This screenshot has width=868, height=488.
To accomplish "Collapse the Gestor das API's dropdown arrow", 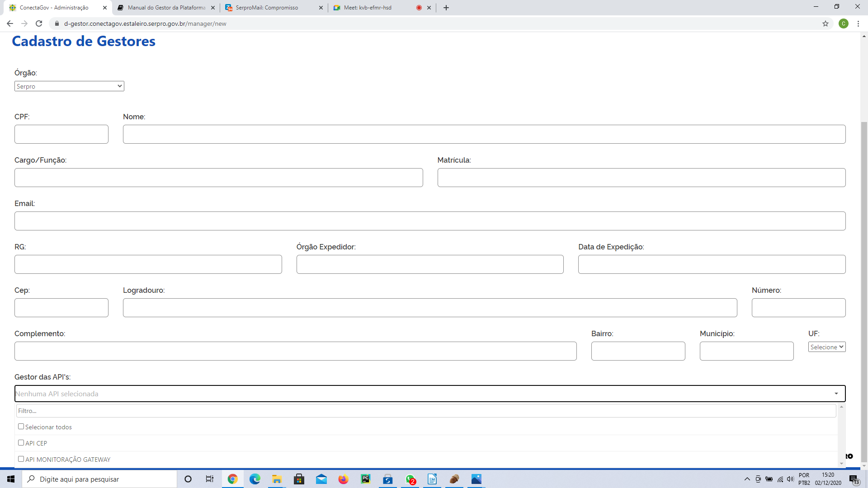I will [x=836, y=394].
